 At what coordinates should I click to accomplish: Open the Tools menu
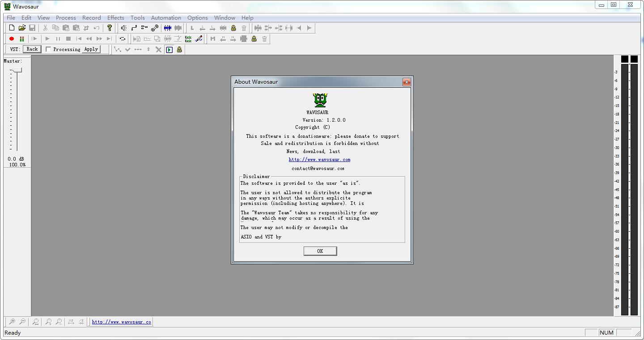137,18
